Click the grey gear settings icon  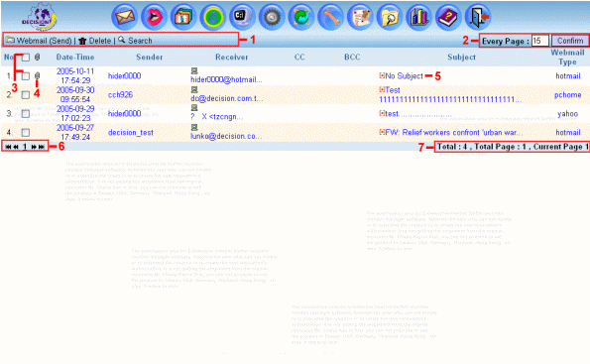tap(272, 17)
